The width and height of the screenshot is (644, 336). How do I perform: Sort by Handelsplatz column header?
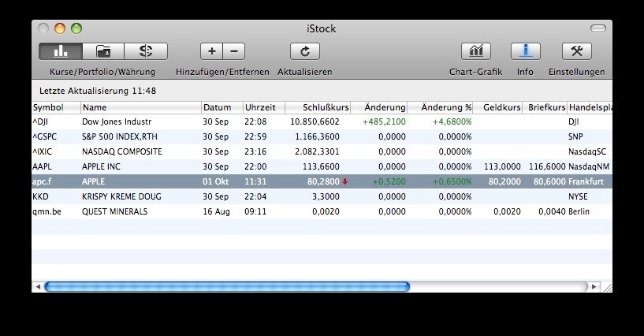click(590, 107)
